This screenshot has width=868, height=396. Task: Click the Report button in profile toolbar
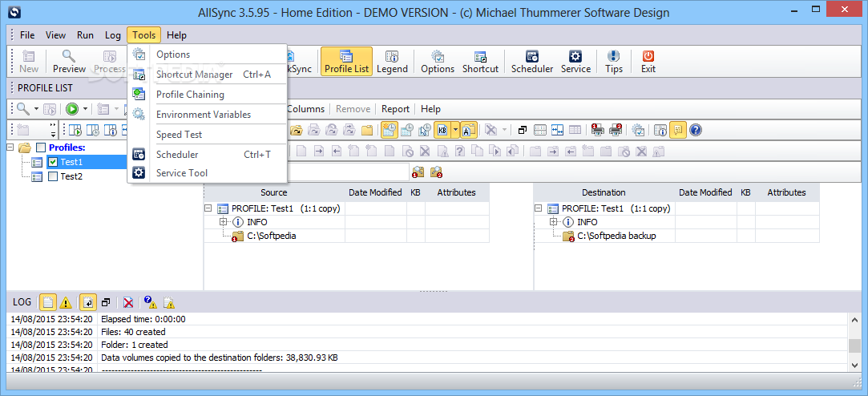(395, 109)
